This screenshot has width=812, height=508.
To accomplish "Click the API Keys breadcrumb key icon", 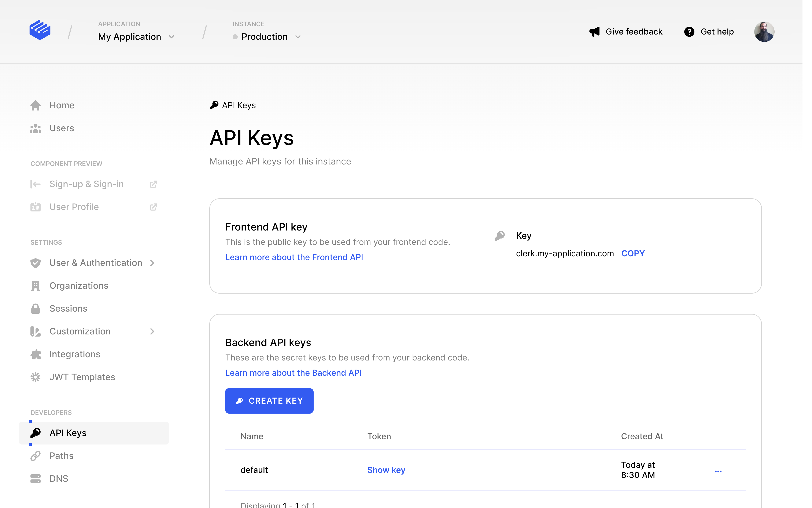I will coord(214,105).
